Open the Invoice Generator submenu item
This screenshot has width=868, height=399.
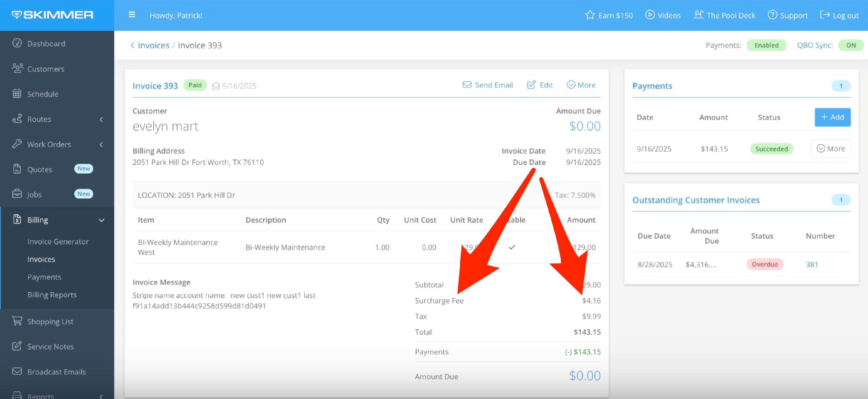click(x=58, y=241)
